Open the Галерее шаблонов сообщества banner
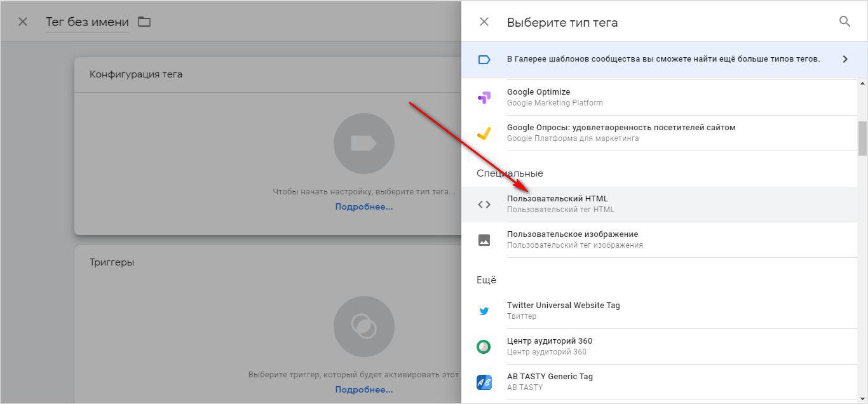This screenshot has width=868, height=404. click(x=663, y=59)
